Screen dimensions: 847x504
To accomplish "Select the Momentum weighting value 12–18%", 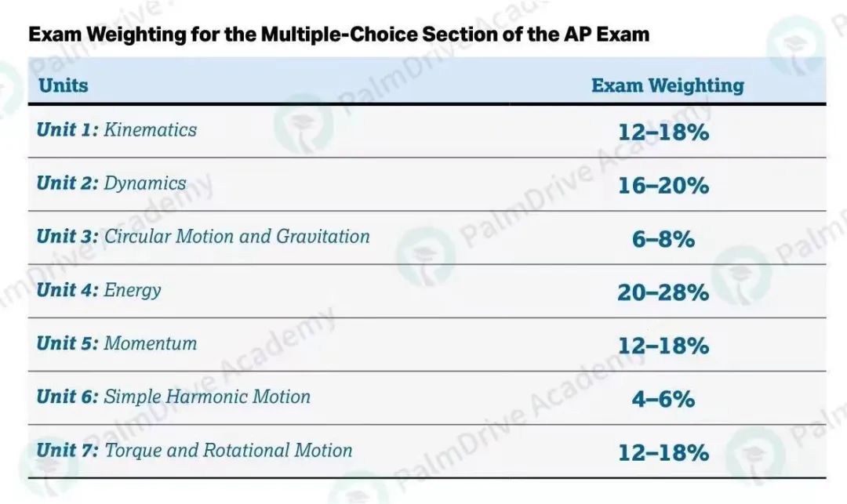I will pyautogui.click(x=663, y=345).
